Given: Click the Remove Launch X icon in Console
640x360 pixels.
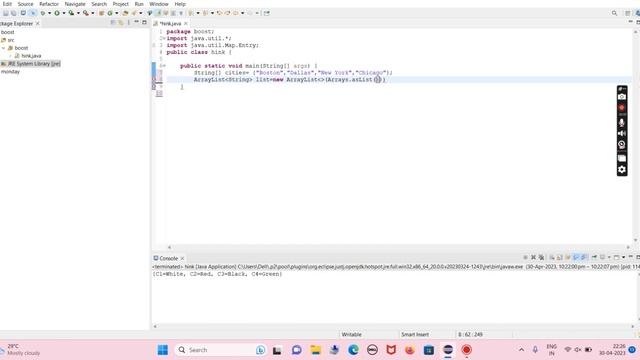Looking at the screenshot, I should click(x=533, y=257).
